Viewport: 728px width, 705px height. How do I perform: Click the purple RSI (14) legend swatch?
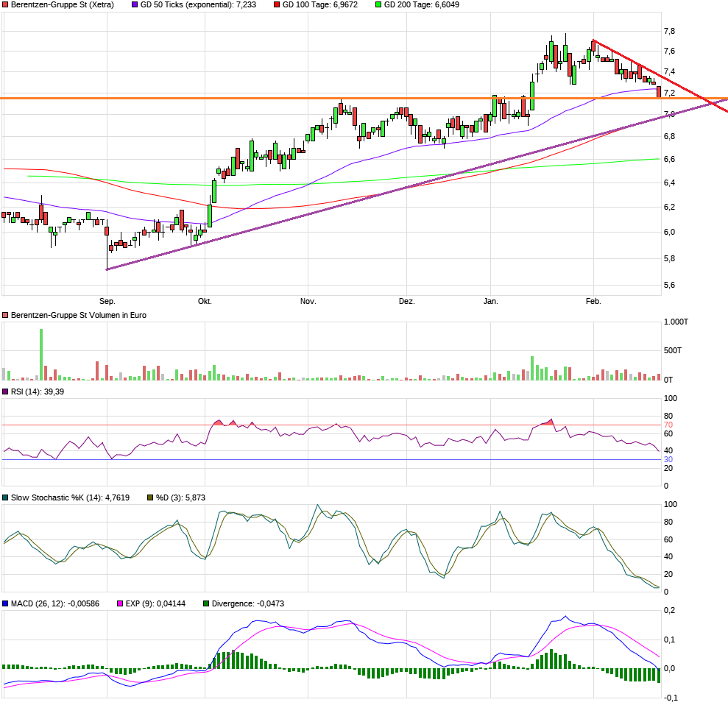click(x=5, y=392)
